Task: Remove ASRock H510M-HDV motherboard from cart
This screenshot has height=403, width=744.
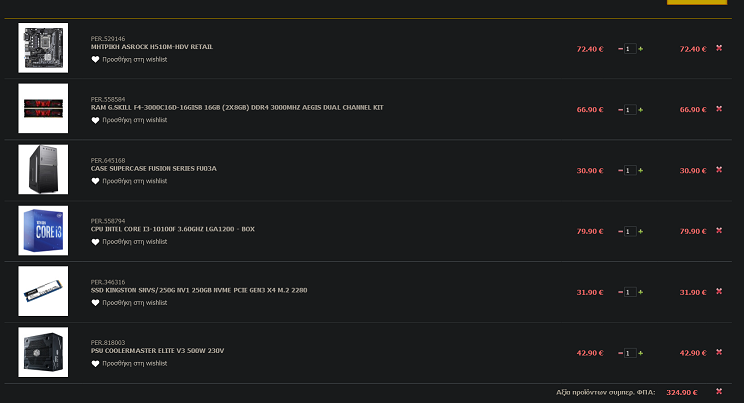Action: pyautogui.click(x=719, y=48)
